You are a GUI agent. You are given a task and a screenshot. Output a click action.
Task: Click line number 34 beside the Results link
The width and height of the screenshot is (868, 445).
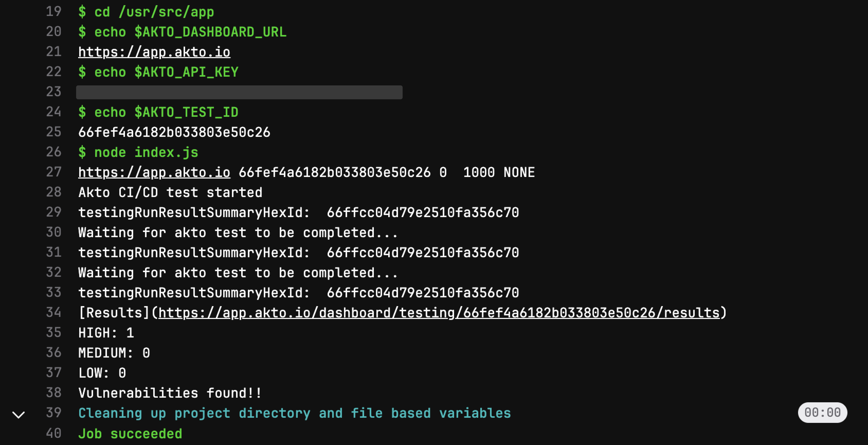(x=54, y=313)
